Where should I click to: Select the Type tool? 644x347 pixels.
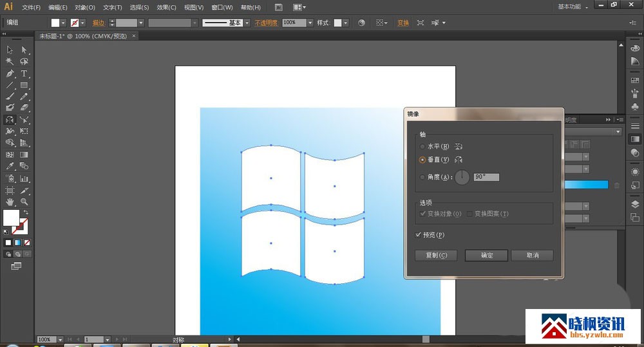click(24, 73)
